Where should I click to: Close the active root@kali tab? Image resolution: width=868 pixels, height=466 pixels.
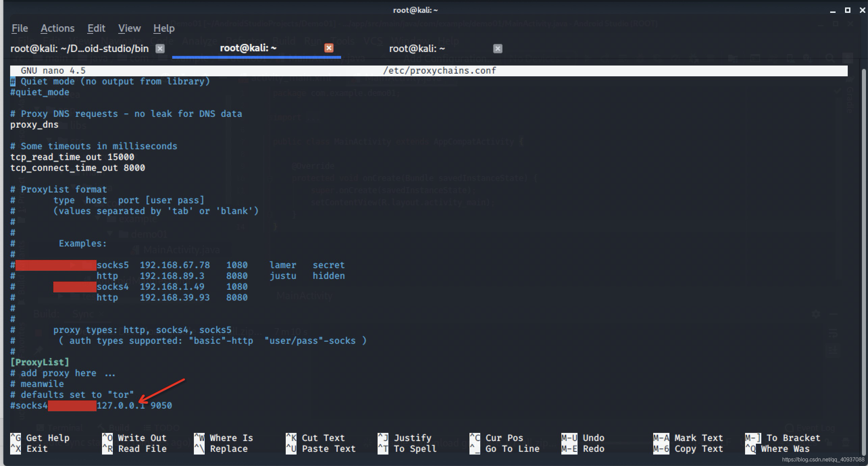point(329,48)
